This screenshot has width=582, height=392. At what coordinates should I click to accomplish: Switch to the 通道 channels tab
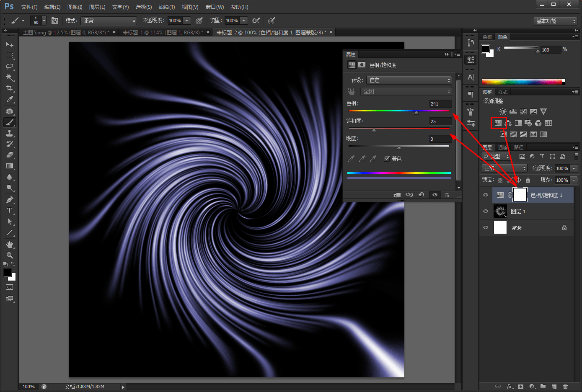coord(502,147)
